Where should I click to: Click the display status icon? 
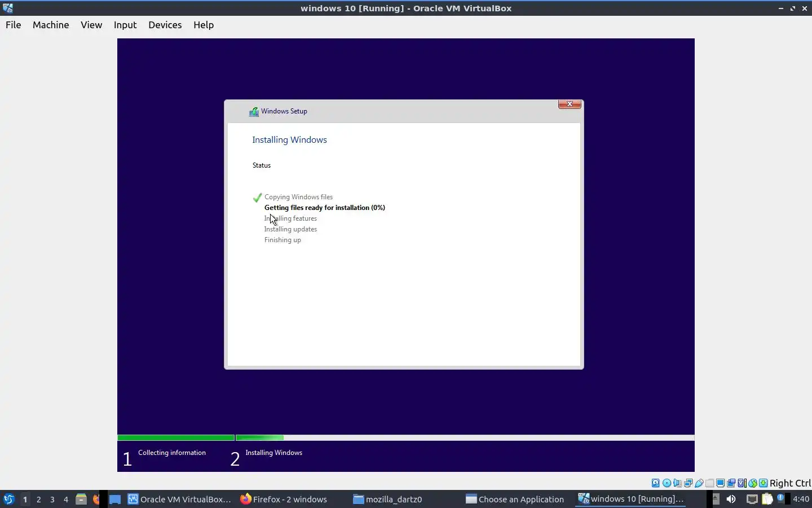(720, 483)
